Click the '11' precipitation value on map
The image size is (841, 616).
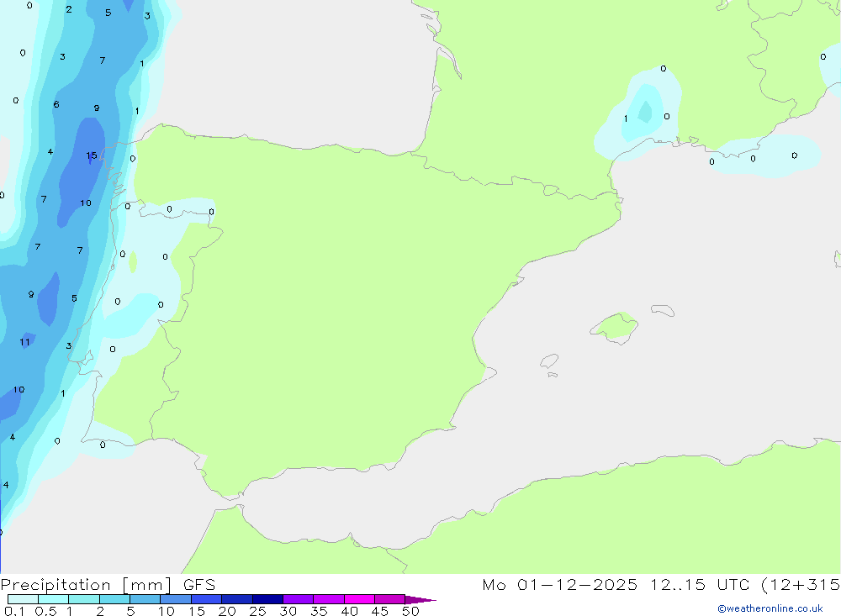24,342
